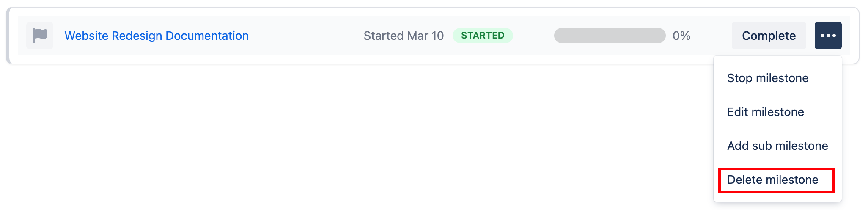The image size is (868, 210).
Task: Click the 0% progress label
Action: (x=681, y=36)
